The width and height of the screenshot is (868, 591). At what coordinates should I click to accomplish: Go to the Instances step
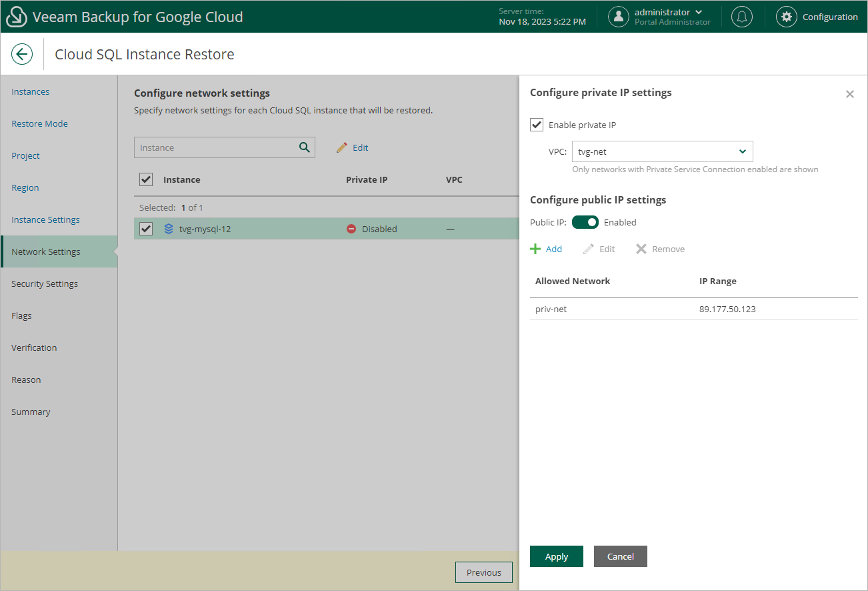pos(31,91)
